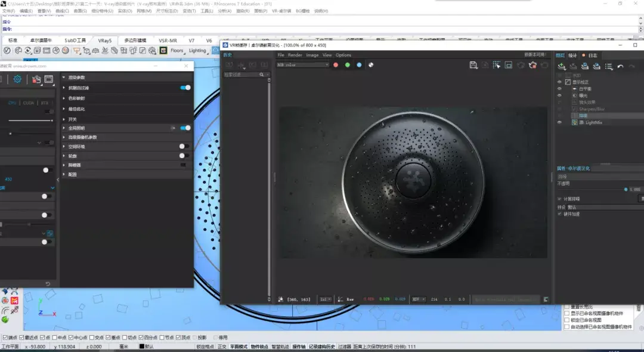The height and width of the screenshot is (352, 644).
Task: Click the reset arrow at asset editor bottom
Action: [48, 284]
